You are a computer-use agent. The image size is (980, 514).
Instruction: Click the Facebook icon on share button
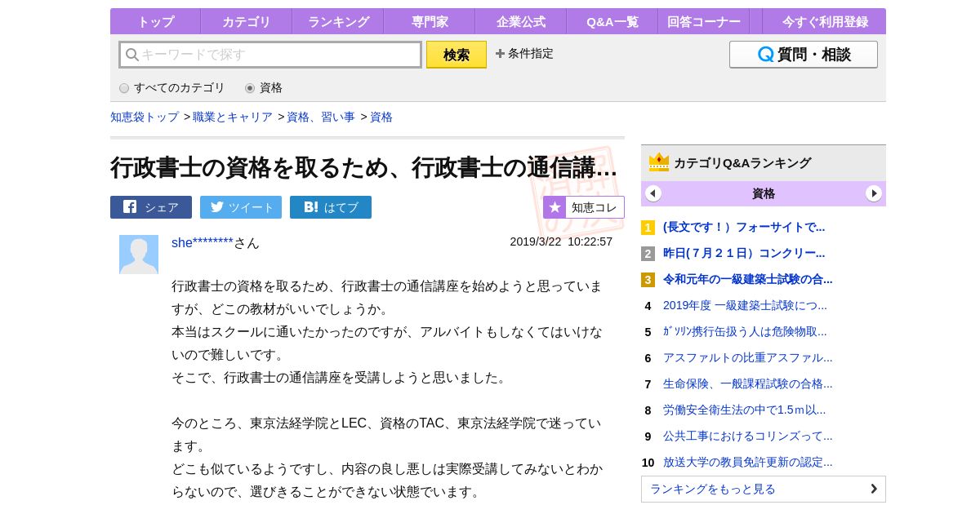[x=130, y=206]
